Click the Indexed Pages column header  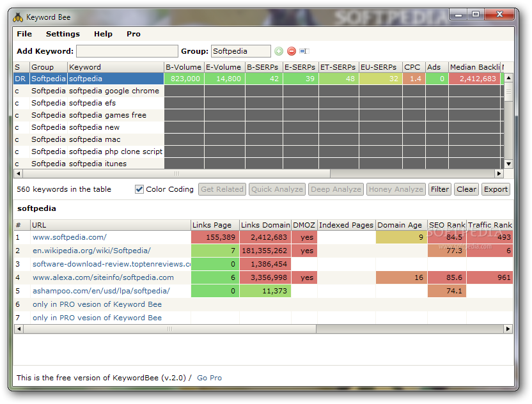click(347, 225)
